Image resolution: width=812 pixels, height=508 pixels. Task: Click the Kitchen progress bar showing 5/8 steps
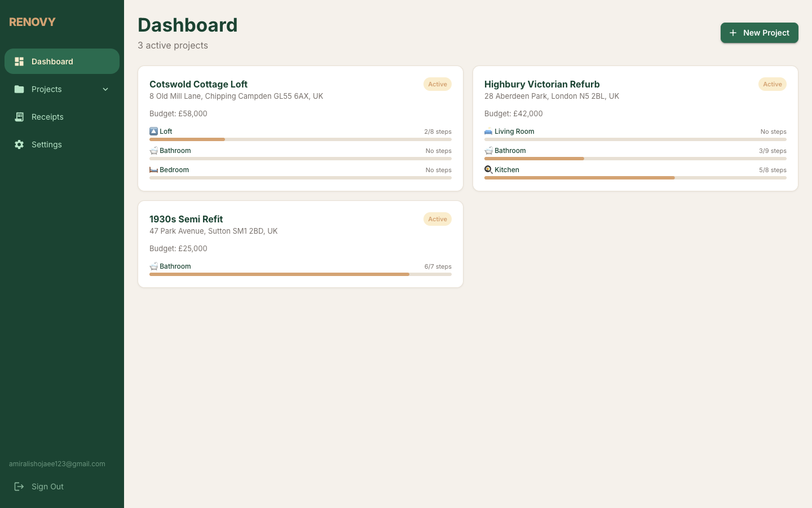click(636, 177)
